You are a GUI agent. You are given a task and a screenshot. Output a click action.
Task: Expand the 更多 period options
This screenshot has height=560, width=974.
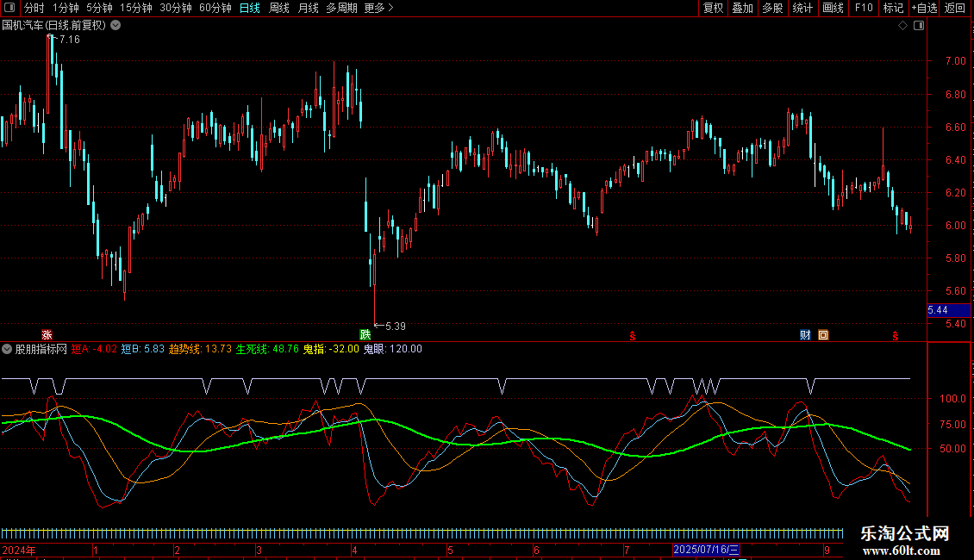(x=379, y=8)
